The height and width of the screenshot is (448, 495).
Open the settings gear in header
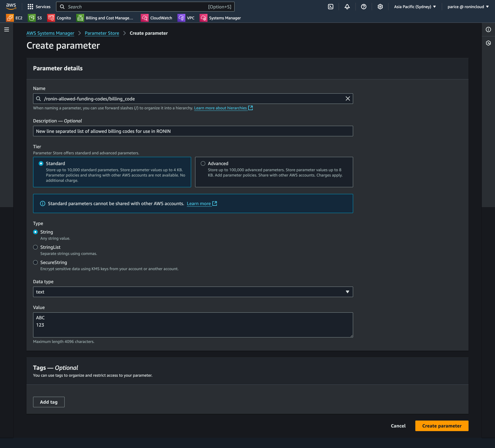coord(380,7)
